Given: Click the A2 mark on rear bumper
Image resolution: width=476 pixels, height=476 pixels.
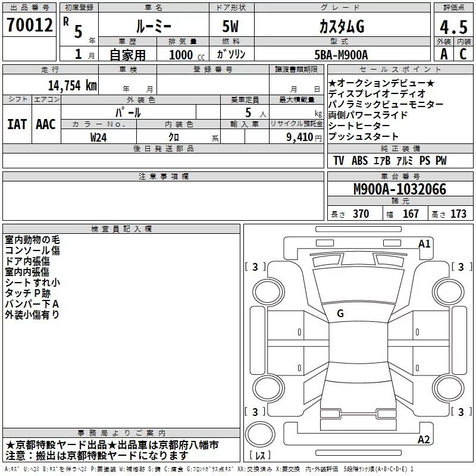Looking at the screenshot, I should (x=424, y=439).
